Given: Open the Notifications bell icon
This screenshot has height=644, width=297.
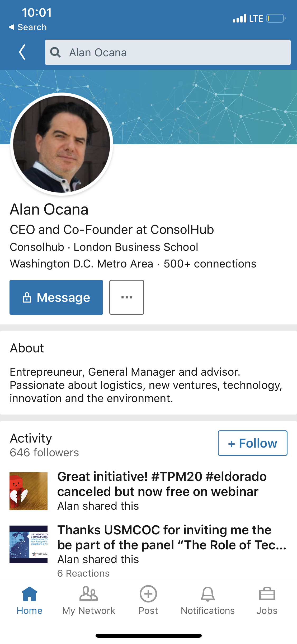Looking at the screenshot, I should [208, 594].
